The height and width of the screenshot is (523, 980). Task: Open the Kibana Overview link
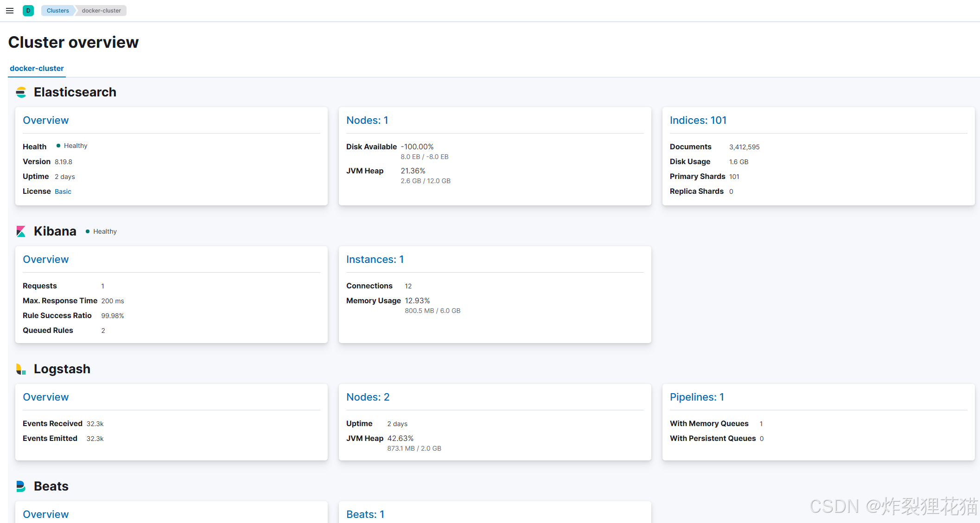click(x=45, y=260)
